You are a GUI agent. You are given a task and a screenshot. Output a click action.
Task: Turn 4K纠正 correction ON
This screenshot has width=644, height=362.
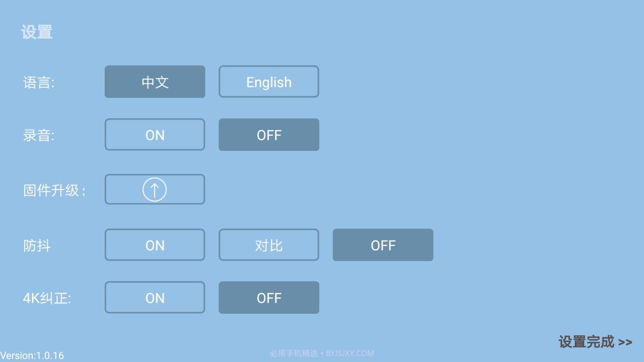click(155, 298)
